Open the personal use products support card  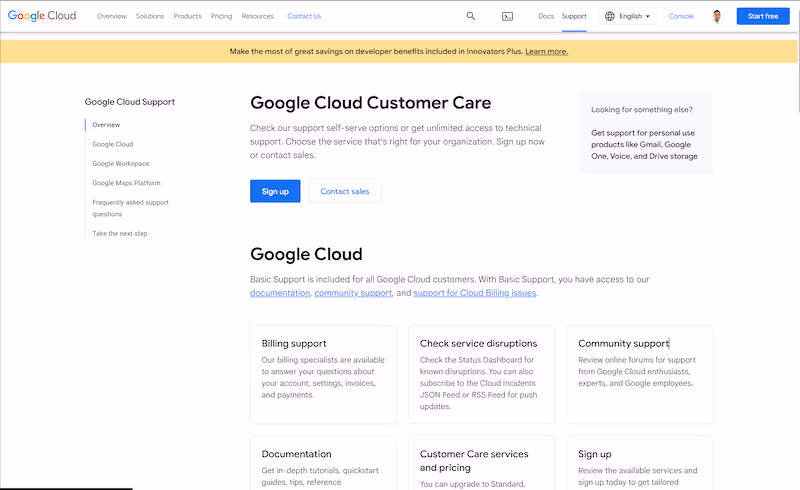pyautogui.click(x=644, y=144)
